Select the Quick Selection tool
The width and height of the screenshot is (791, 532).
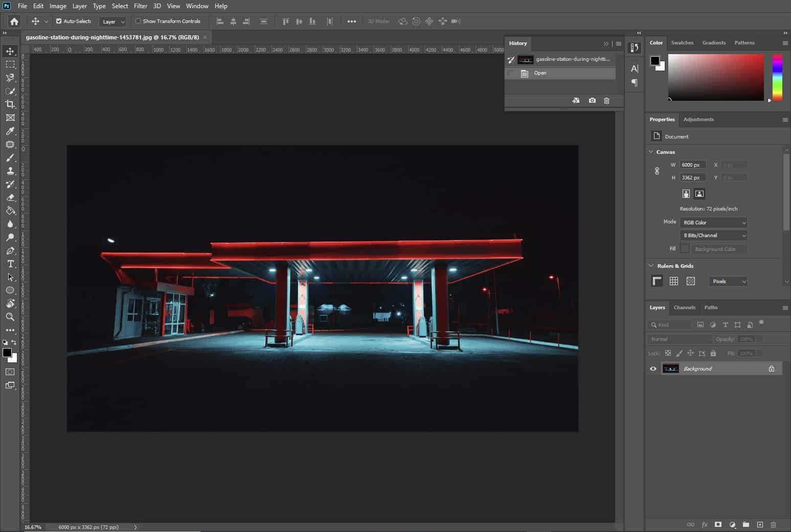point(10,91)
